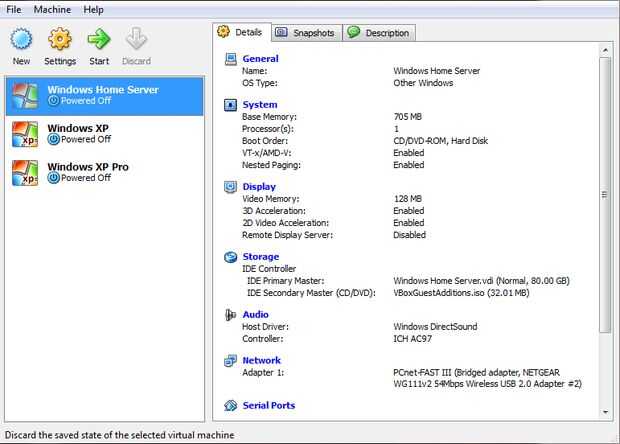620x444 pixels.
Task: Click VBoxGuestAdditions.iso storage entry
Action: click(x=461, y=293)
